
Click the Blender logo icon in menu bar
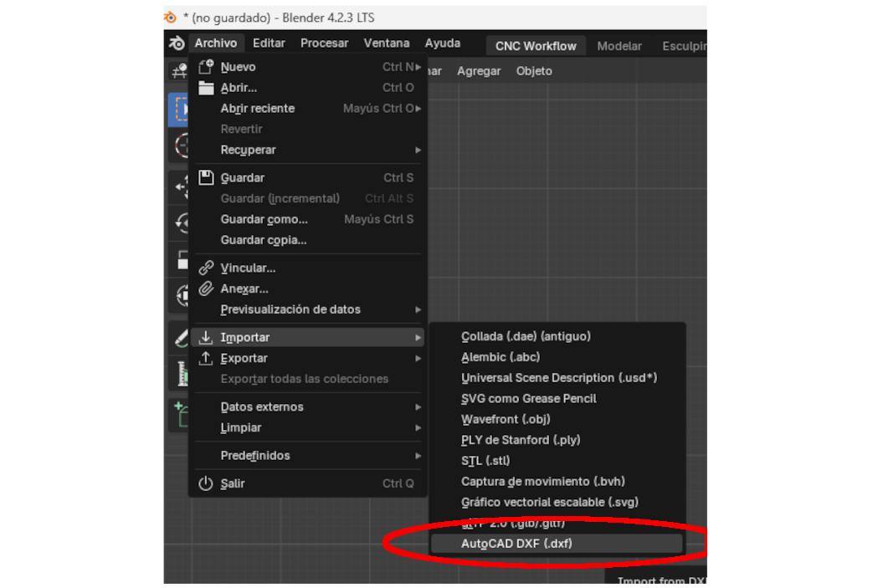[x=177, y=43]
